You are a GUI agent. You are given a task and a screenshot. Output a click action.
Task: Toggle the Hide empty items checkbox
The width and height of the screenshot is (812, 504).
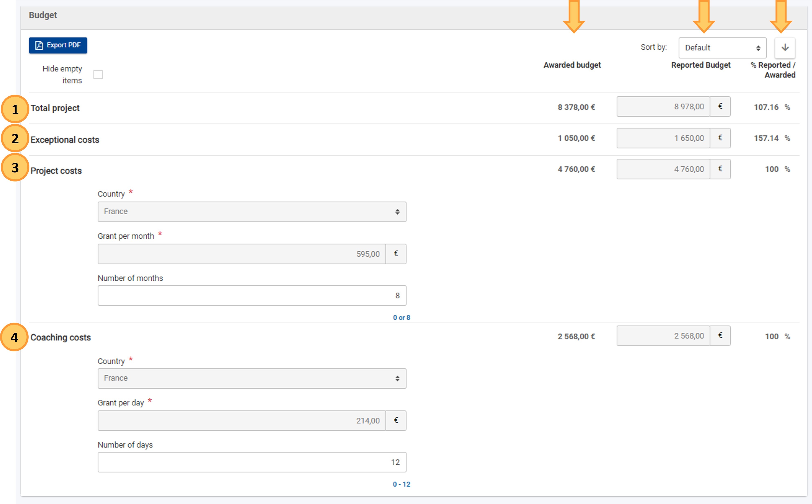tap(98, 74)
